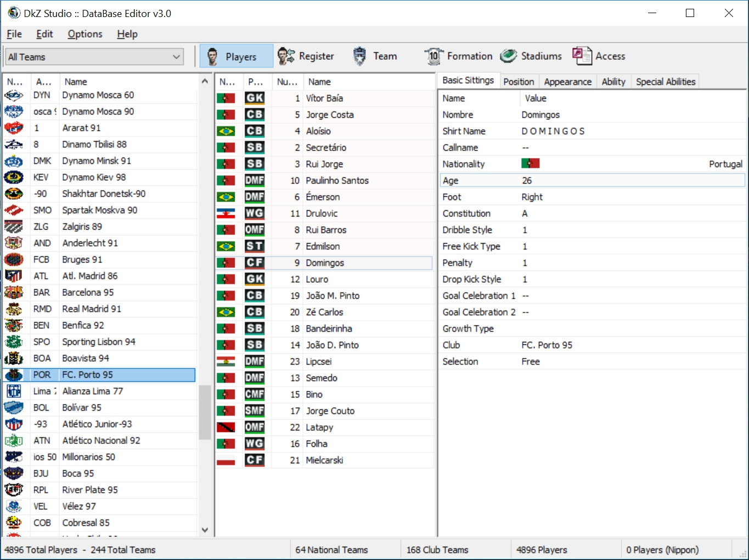Image resolution: width=749 pixels, height=560 pixels.
Task: Select the Atlético Nacional 92 team row
Action: pyautogui.click(x=99, y=440)
